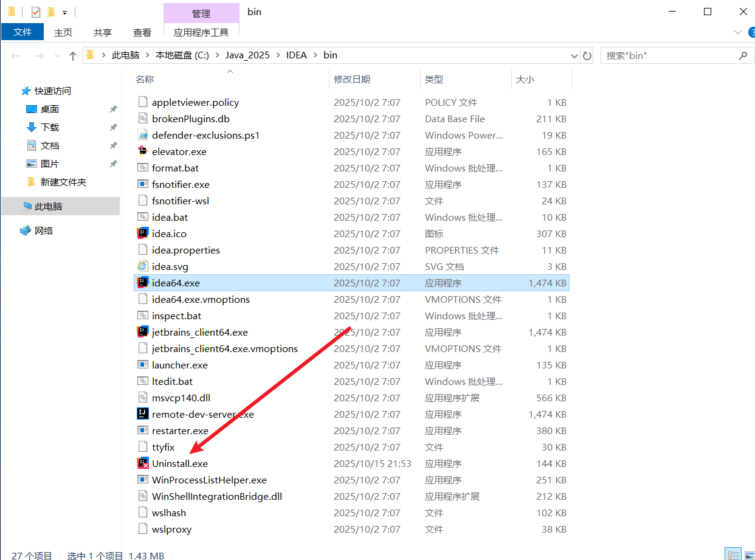The image size is (755, 560).
Task: Click the idea64.exe IntelliJ icon
Action: point(143,283)
